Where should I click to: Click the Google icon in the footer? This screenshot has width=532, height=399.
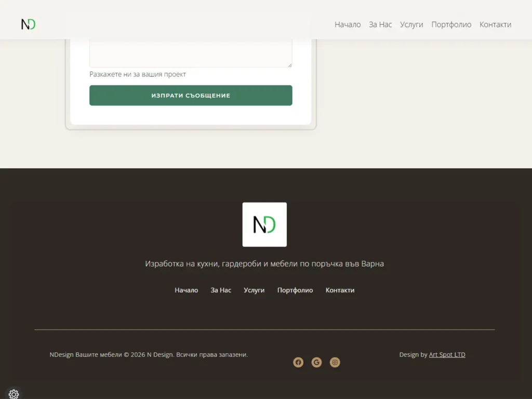(x=316, y=363)
